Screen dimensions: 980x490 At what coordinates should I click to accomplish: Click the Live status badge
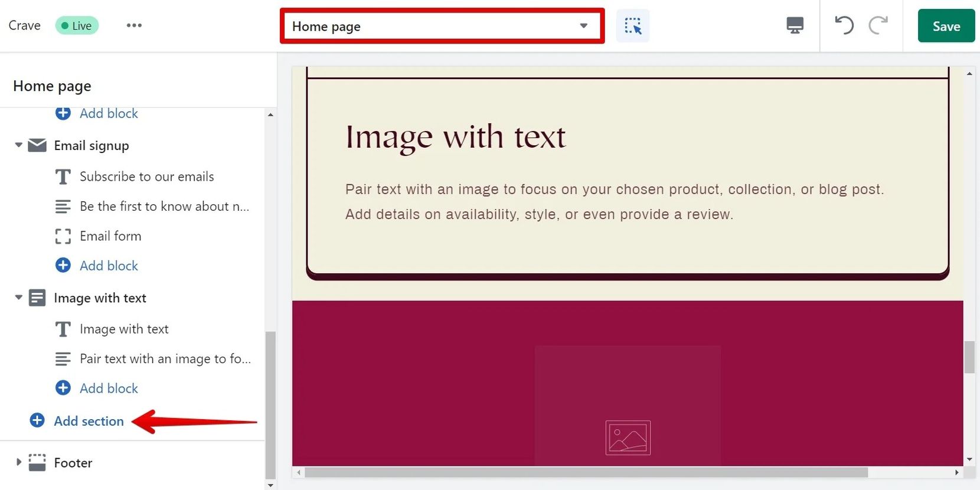tap(77, 25)
